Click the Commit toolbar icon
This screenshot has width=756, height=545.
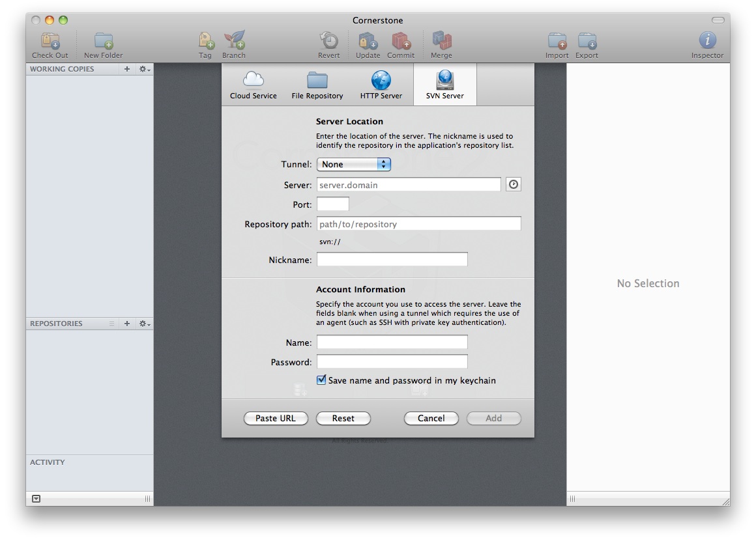point(401,46)
